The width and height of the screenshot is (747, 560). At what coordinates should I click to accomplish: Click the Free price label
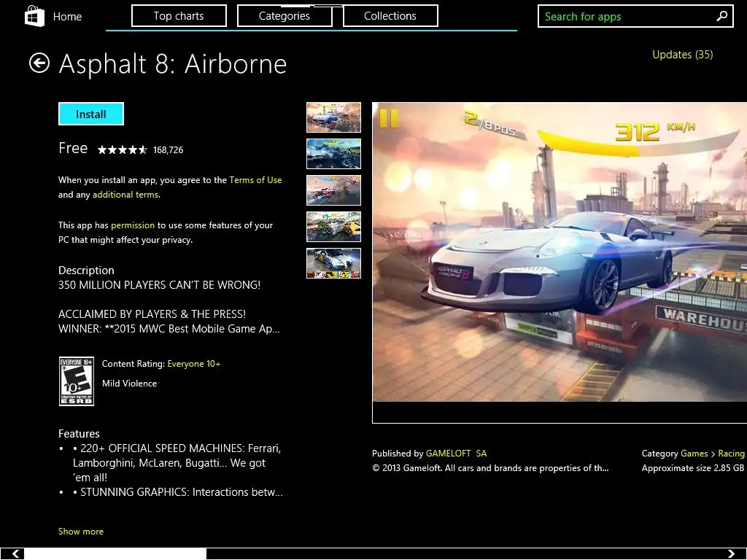click(x=73, y=148)
